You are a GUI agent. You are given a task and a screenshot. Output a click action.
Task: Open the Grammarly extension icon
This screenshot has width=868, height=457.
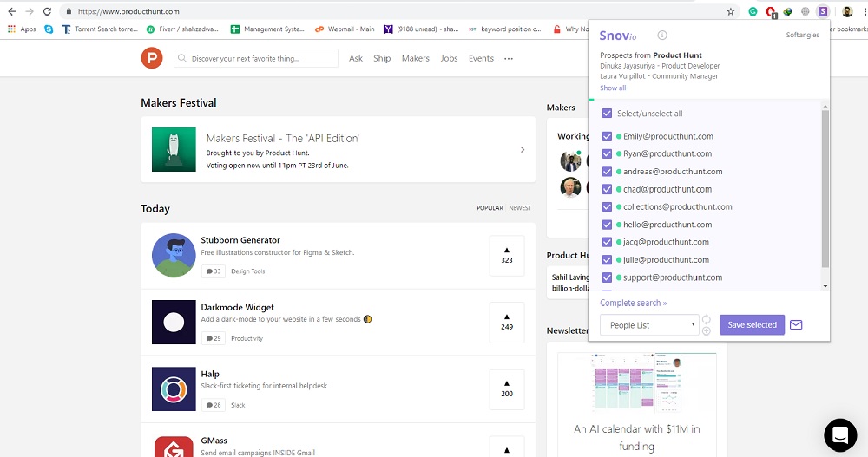pyautogui.click(x=753, y=11)
